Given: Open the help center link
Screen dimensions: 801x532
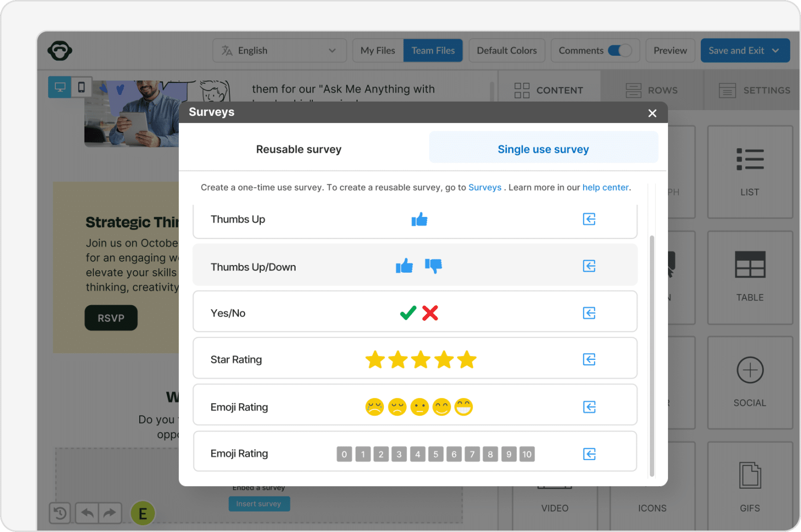Looking at the screenshot, I should (x=605, y=187).
